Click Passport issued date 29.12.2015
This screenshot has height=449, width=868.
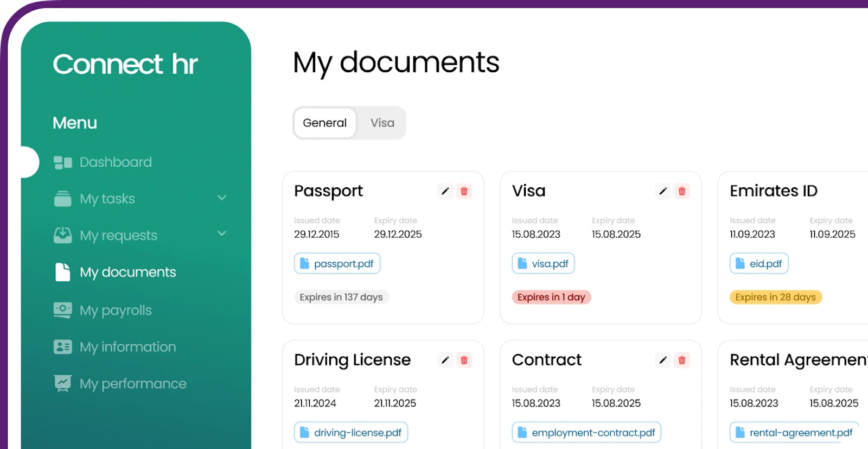tap(317, 234)
